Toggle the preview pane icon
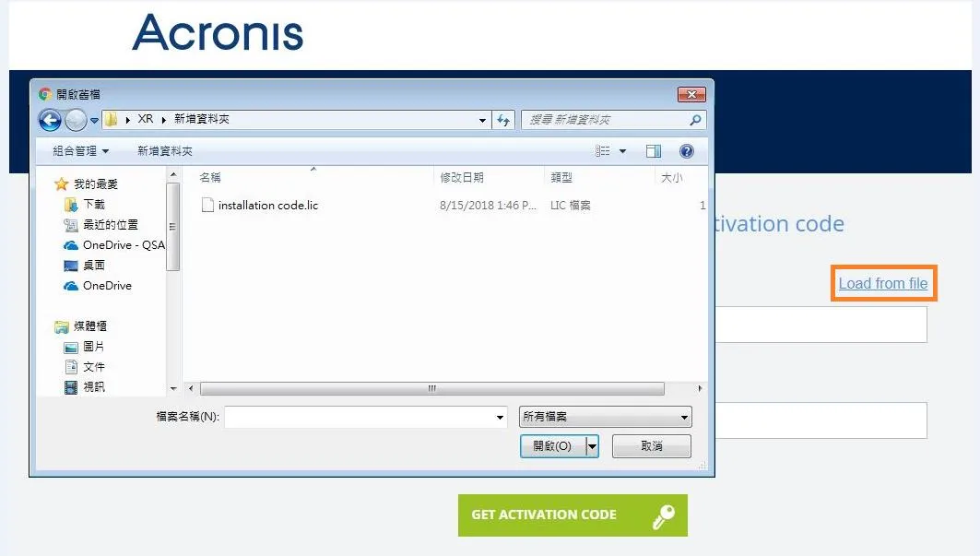 pyautogui.click(x=654, y=151)
